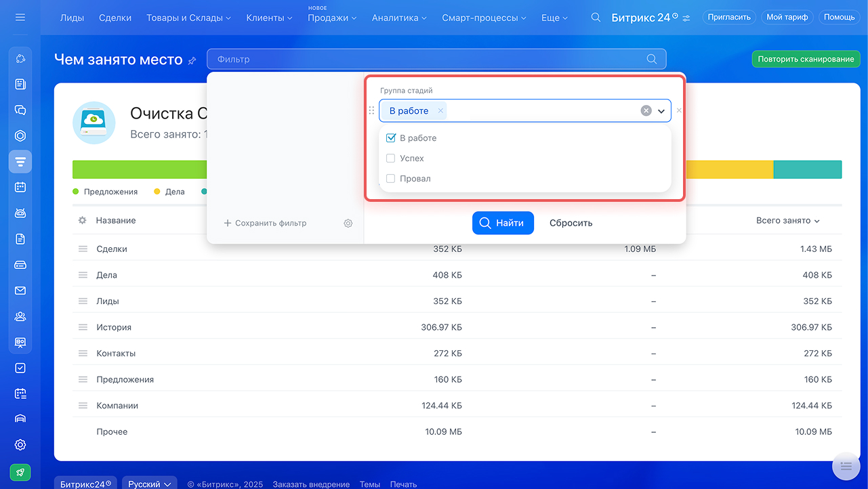
Task: Expand the Еще menu
Action: click(x=555, y=18)
